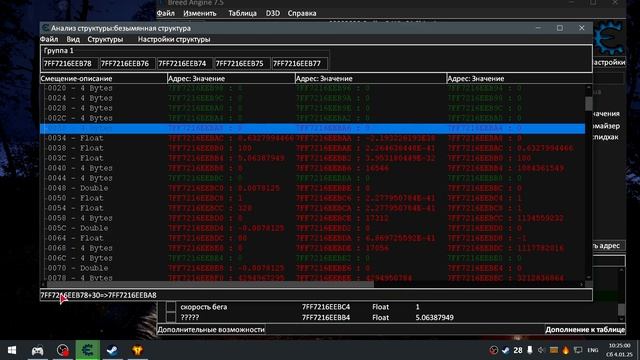Image resolution: width=640 pixels, height=360 pixels.
Task: Click the Cheat Engine logo in main window
Action: pyautogui.click(x=609, y=39)
